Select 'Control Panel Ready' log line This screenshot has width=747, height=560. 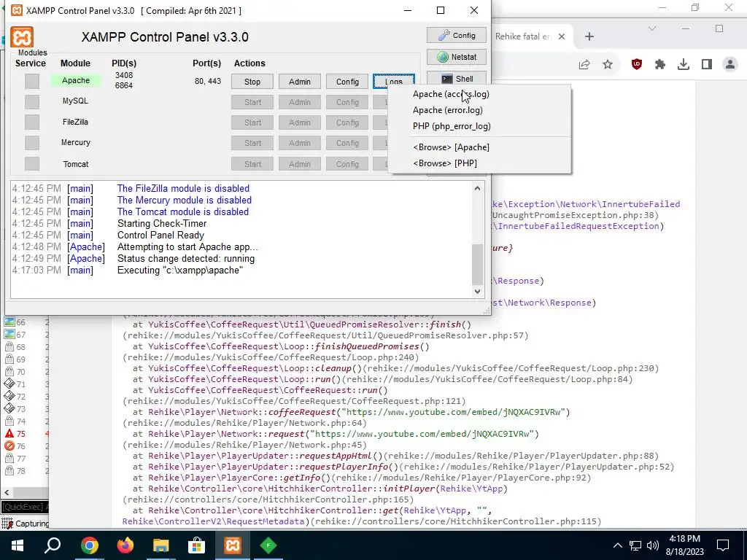coord(160,236)
